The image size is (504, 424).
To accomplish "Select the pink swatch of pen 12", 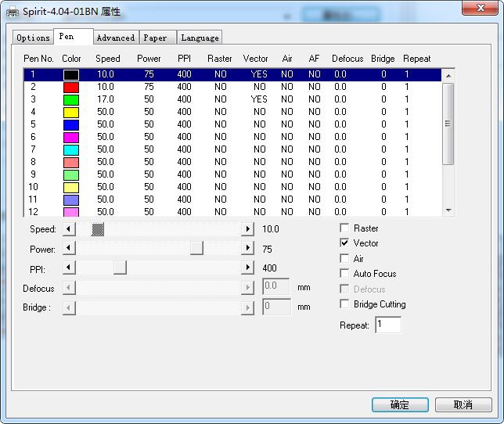I will (x=71, y=212).
